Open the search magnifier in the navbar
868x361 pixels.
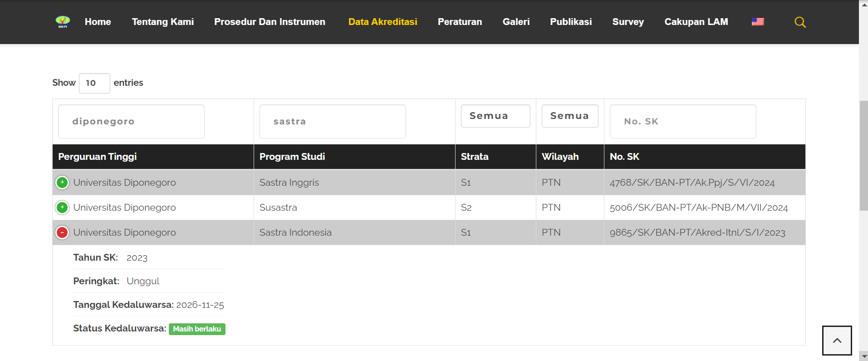800,22
